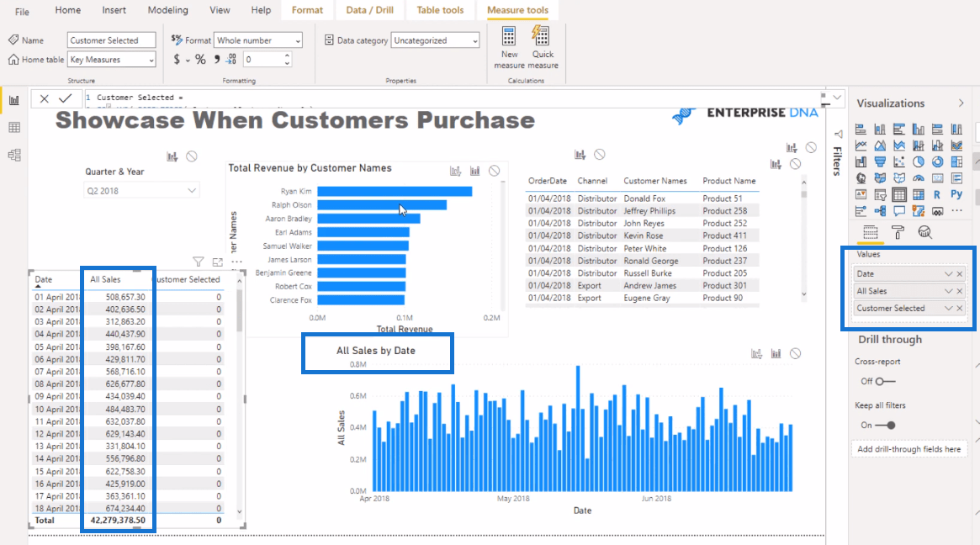Remove the Date field from Values

point(959,273)
